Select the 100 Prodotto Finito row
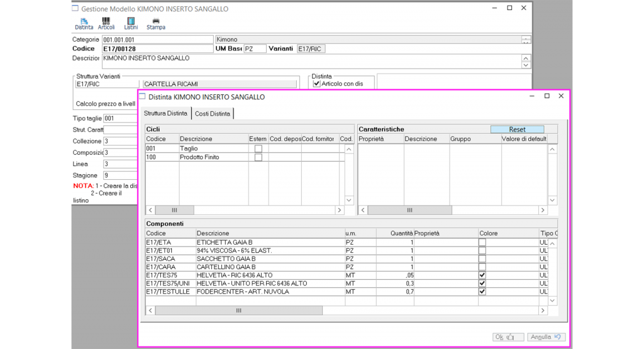This screenshot has height=349, width=644. click(245, 157)
